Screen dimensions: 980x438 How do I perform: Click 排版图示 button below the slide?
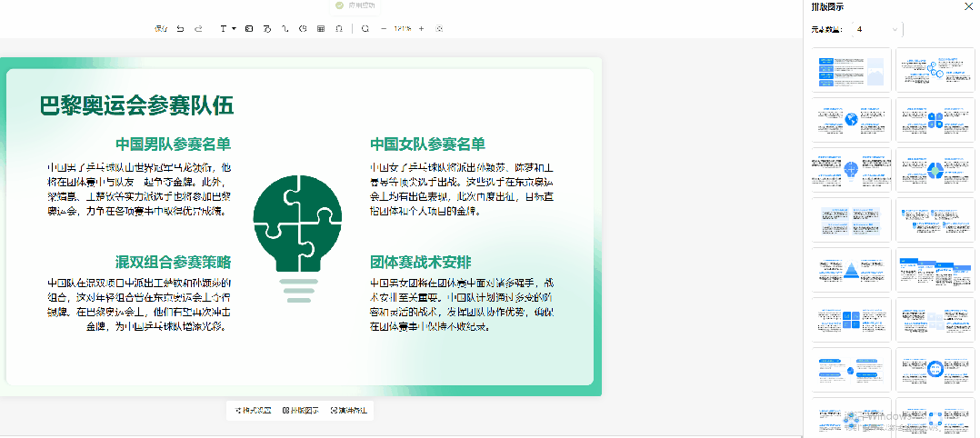click(301, 411)
